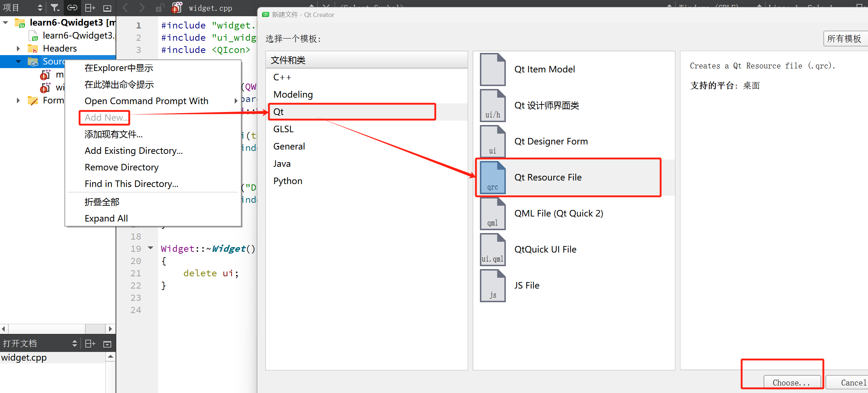Choose 添加现有文件... from the context menu
Viewport: 868px width, 393px height.
[113, 134]
